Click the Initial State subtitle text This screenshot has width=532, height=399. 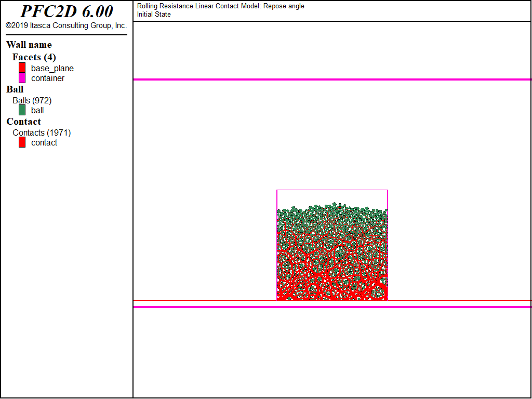pyautogui.click(x=154, y=14)
